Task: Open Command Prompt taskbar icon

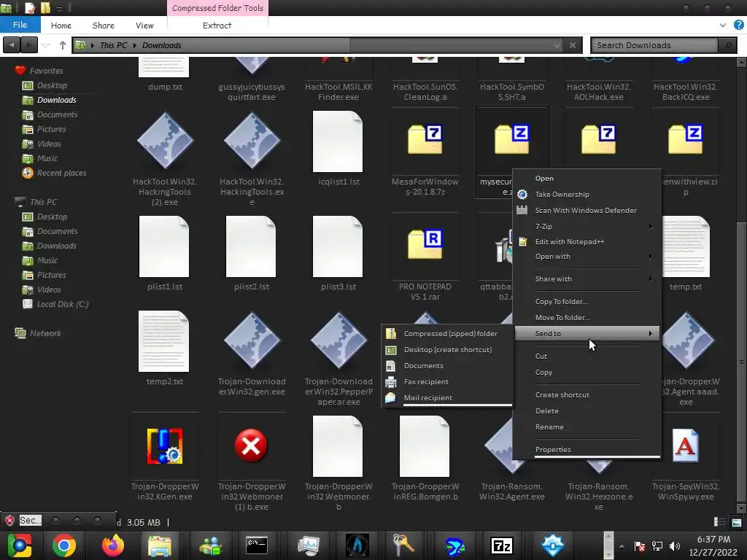Action: [x=256, y=545]
